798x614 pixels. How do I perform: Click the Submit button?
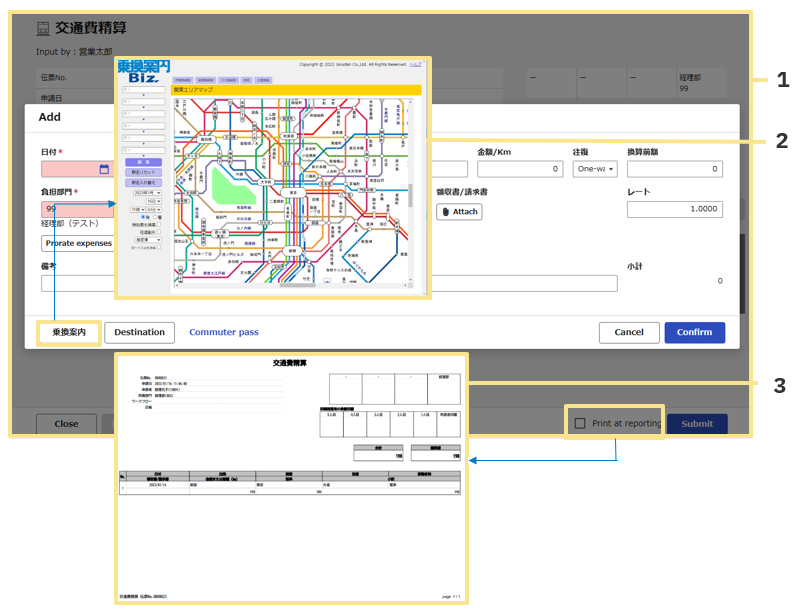[x=697, y=424]
